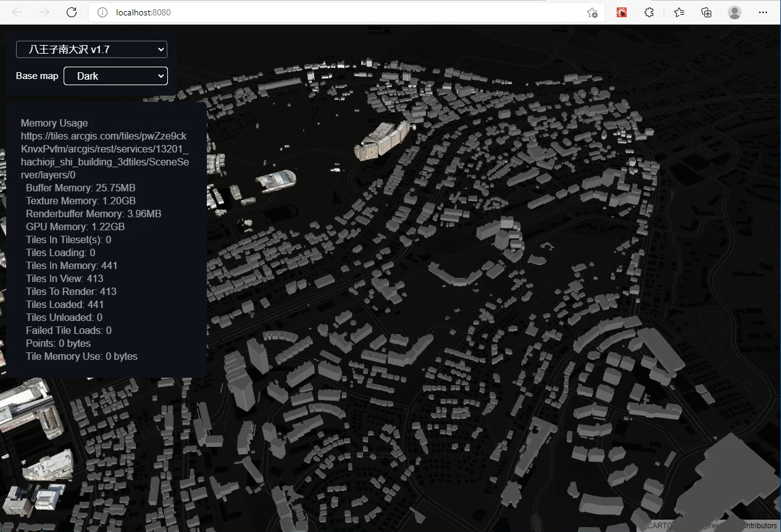Click the browser back arrow

coord(17,12)
